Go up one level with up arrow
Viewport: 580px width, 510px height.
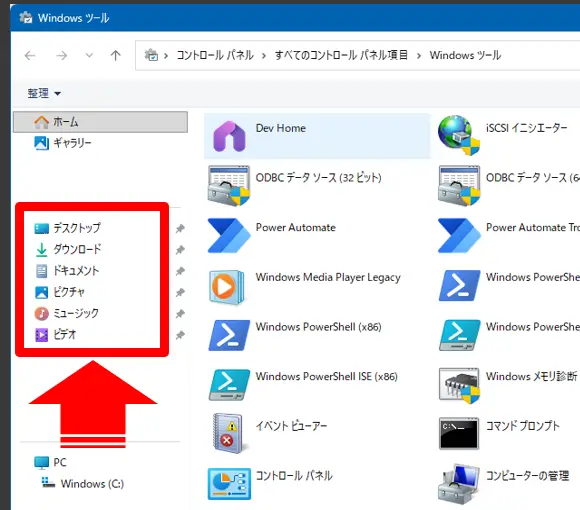click(x=115, y=55)
